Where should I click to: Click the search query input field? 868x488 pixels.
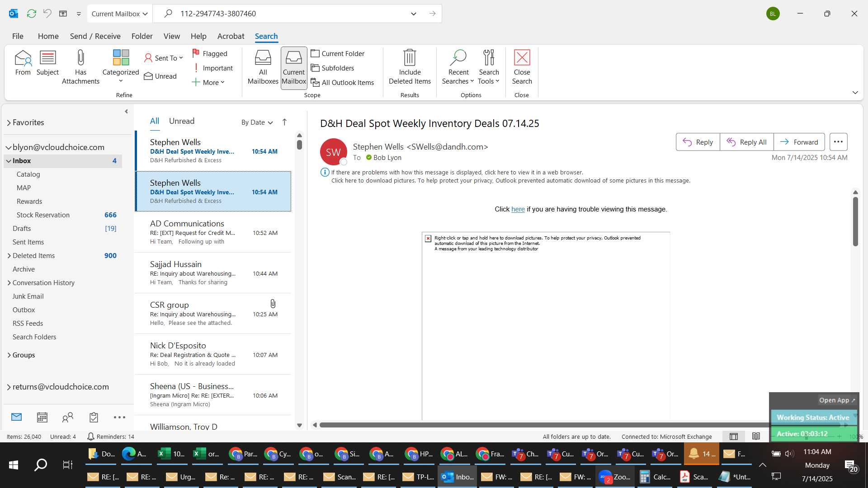coord(289,14)
